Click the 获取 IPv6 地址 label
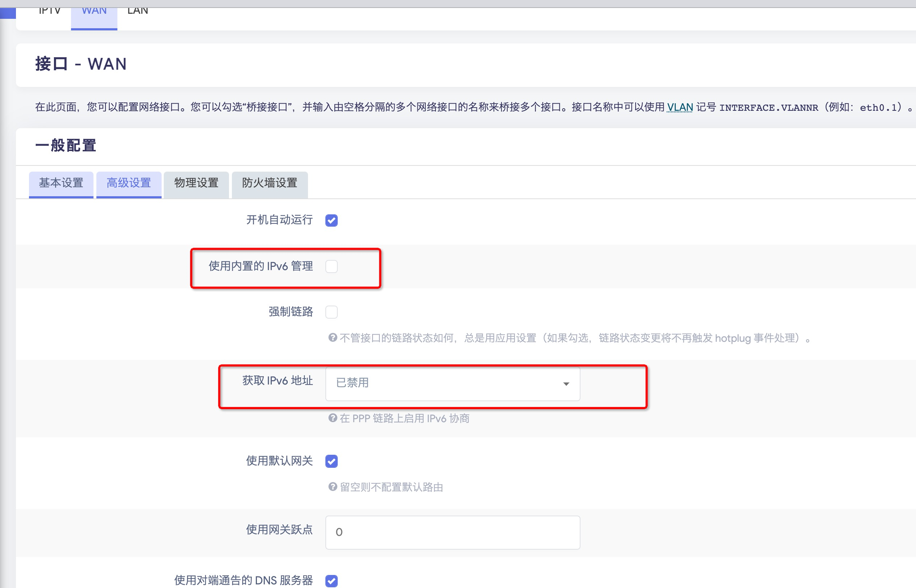Viewport: 916px width, 588px height. pyautogui.click(x=278, y=381)
